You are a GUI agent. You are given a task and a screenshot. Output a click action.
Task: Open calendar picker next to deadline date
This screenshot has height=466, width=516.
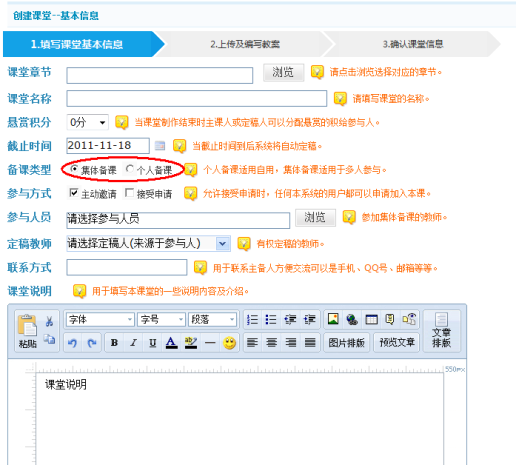160,146
